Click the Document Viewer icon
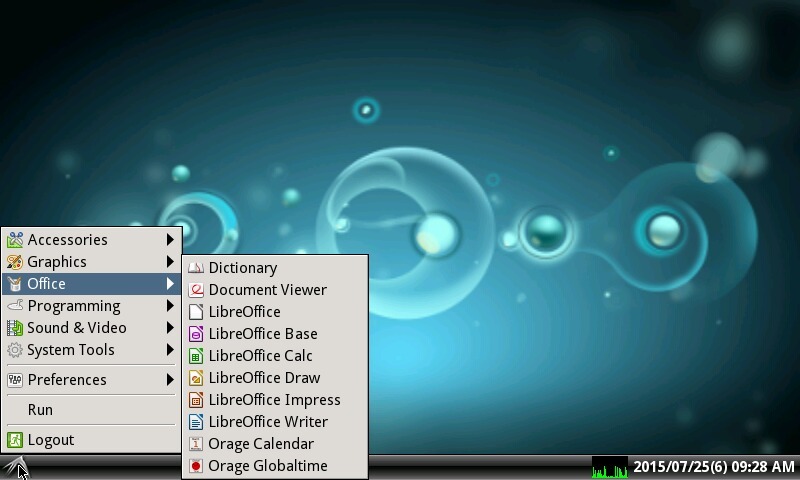This screenshot has height=480, width=800. [196, 290]
